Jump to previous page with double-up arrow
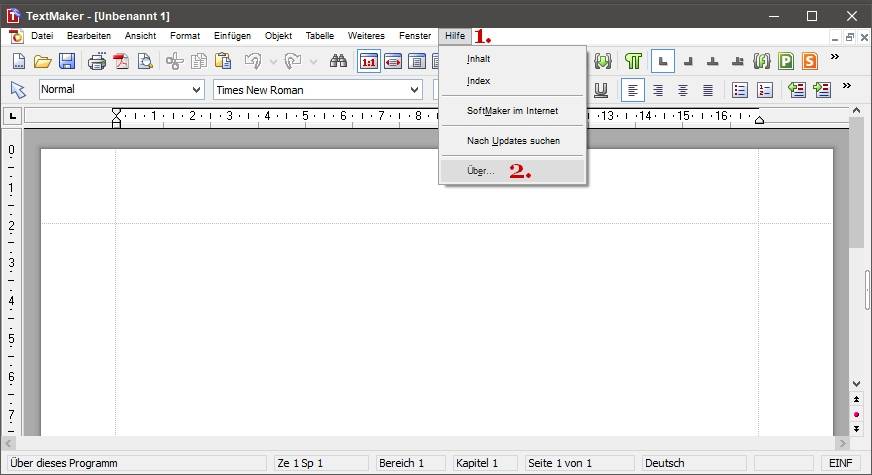Screen dimensions: 872x475 [856, 399]
